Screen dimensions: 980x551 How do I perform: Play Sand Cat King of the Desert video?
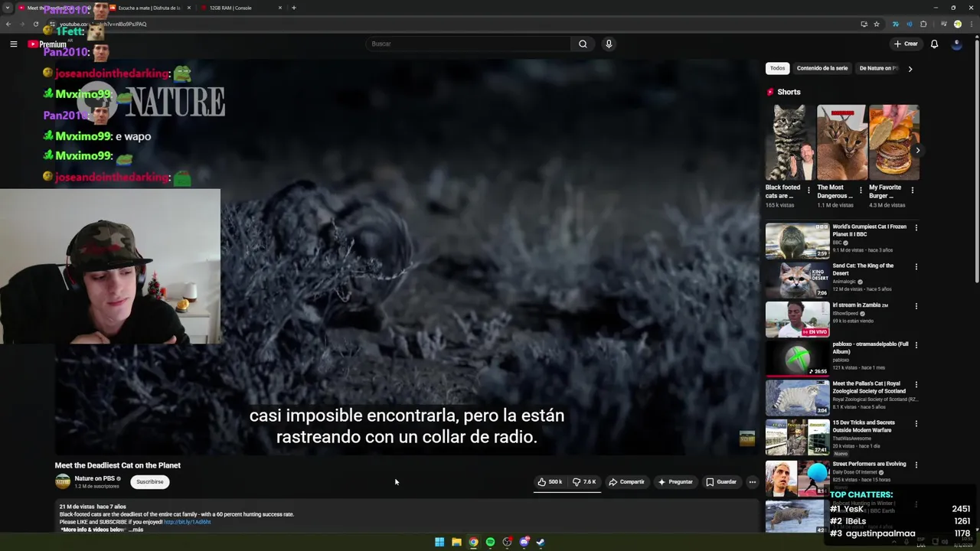[x=797, y=280]
